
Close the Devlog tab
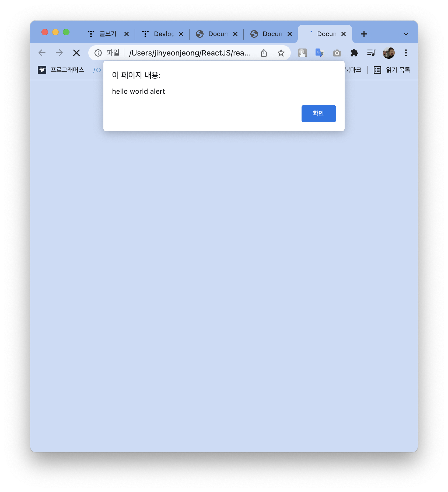[181, 34]
